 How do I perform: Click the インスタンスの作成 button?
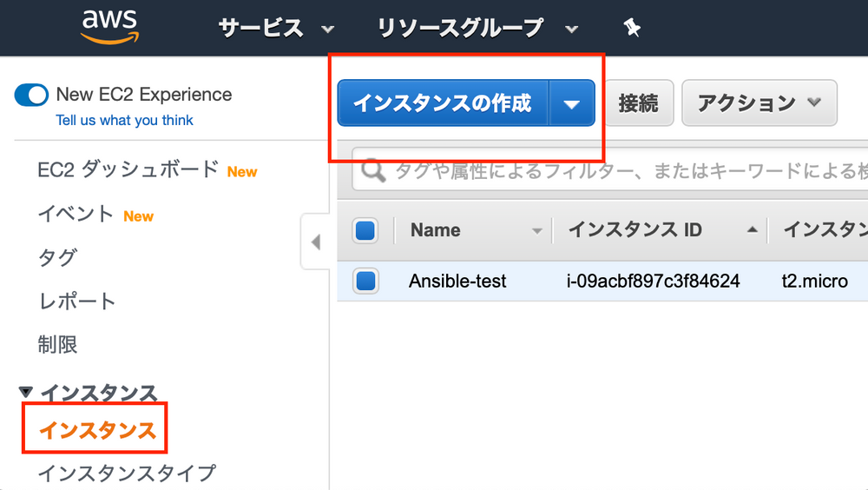coord(443,103)
